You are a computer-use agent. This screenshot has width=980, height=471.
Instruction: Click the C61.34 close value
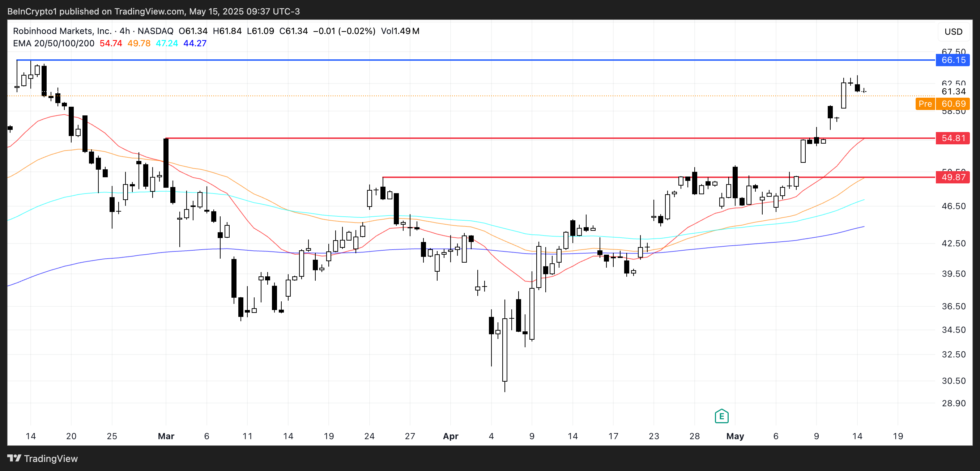click(x=293, y=31)
